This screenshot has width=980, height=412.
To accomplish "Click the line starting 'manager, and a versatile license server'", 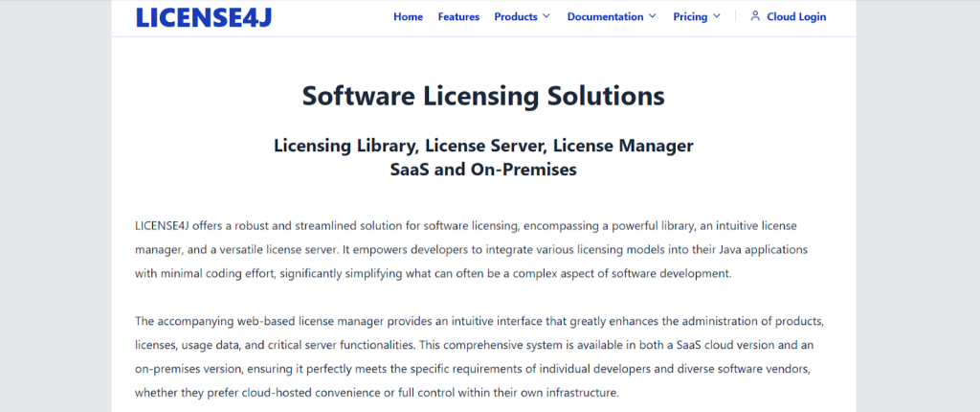I will 471,249.
